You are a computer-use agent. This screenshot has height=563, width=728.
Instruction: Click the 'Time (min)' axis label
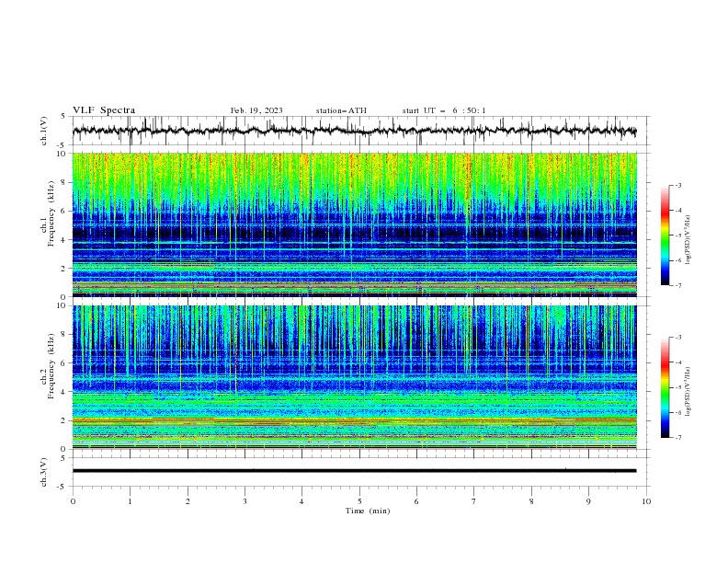368,511
